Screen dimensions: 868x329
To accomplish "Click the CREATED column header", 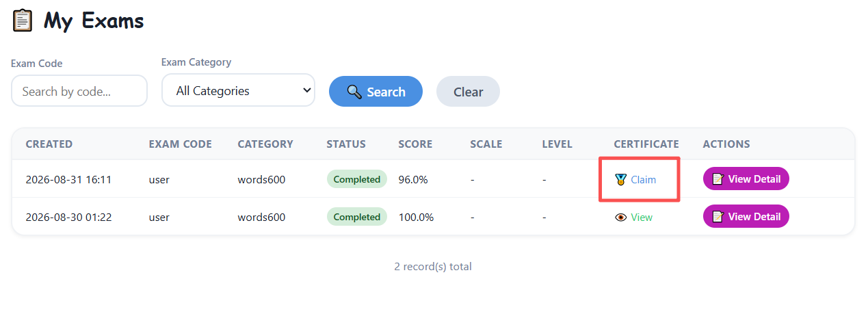I will (x=49, y=144).
